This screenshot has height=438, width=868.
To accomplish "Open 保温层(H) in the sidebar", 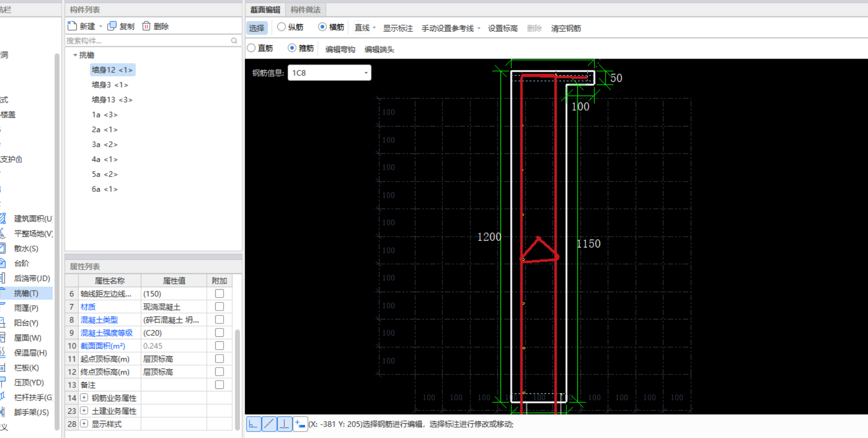I will (30, 353).
